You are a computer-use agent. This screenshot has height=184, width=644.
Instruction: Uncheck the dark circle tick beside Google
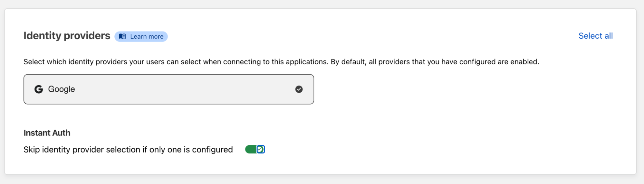(299, 89)
